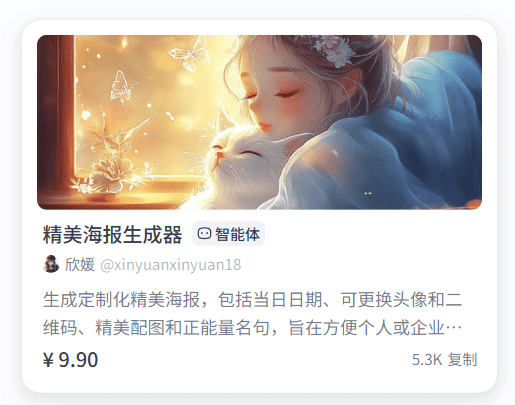The width and height of the screenshot is (515, 405).
Task: Open the poster cover image
Action: click(259, 122)
